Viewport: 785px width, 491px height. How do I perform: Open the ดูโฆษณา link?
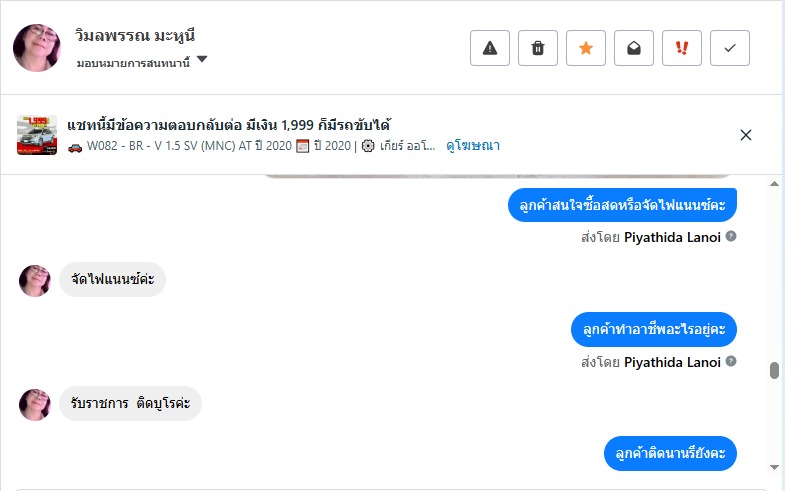[473, 146]
